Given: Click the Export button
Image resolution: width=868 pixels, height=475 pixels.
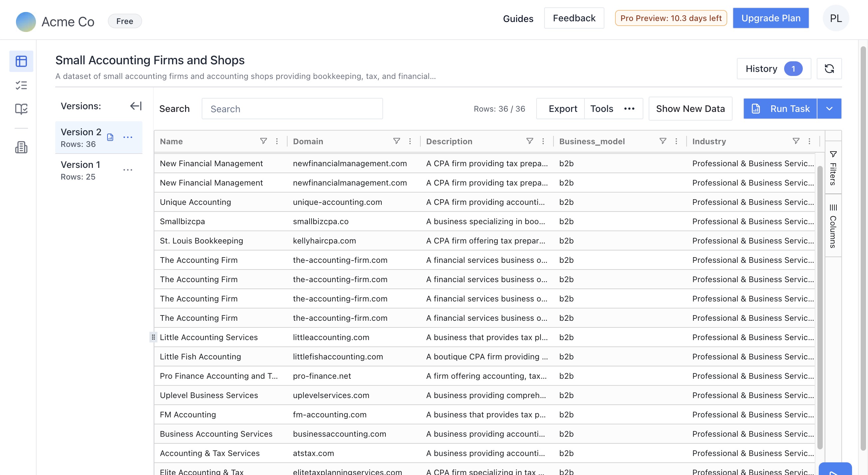Looking at the screenshot, I should pyautogui.click(x=562, y=109).
